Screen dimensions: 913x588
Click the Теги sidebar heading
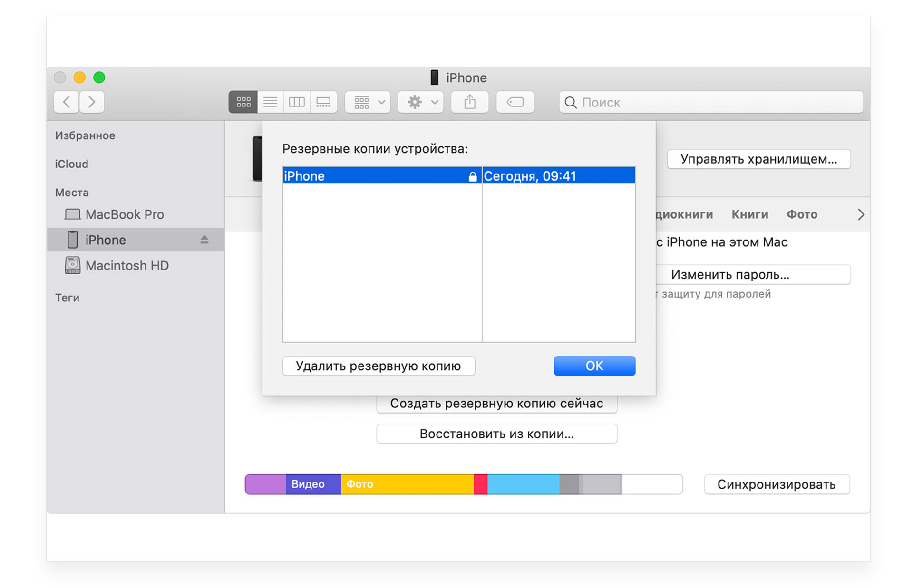click(67, 298)
